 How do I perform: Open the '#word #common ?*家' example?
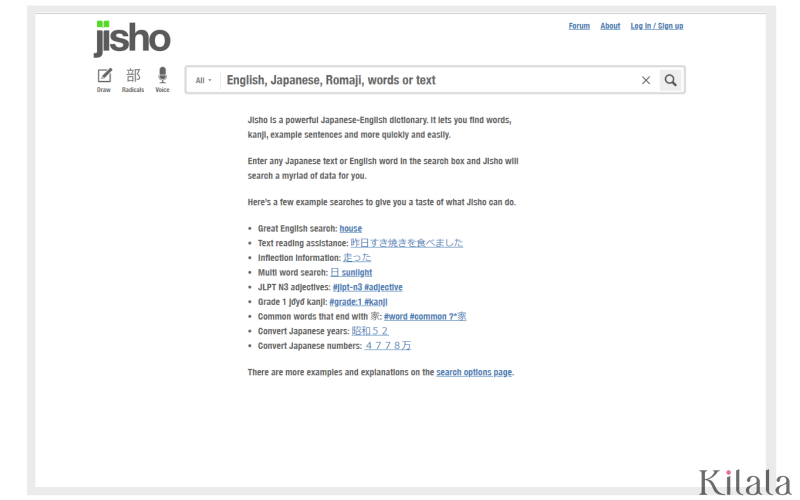click(x=425, y=316)
